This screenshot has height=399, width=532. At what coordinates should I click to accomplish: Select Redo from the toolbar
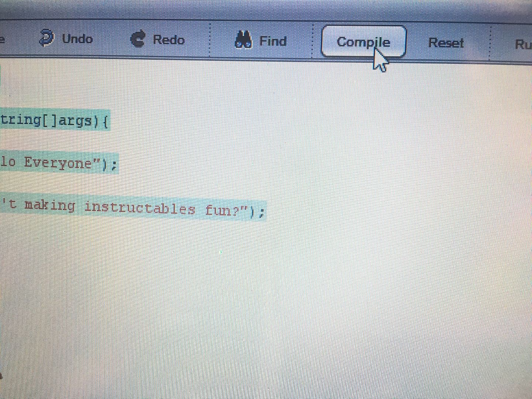point(168,40)
